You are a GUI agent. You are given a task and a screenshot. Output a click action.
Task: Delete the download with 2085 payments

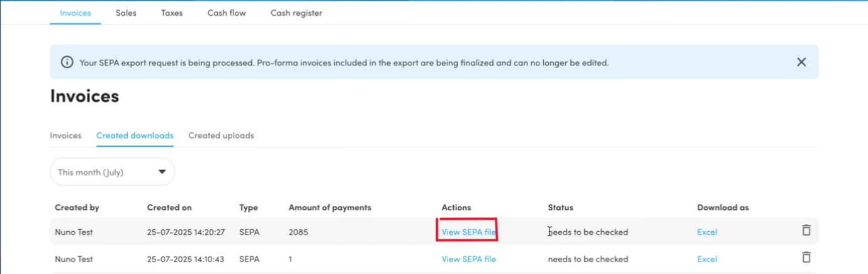coord(806,231)
